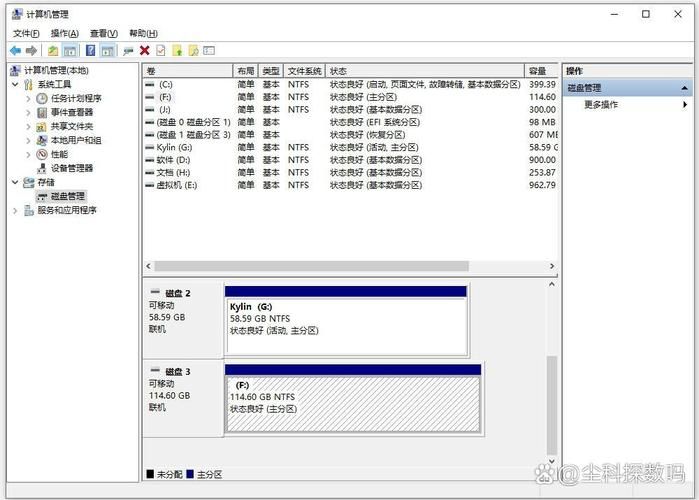Click the last toolbar list-view icon

point(209,51)
